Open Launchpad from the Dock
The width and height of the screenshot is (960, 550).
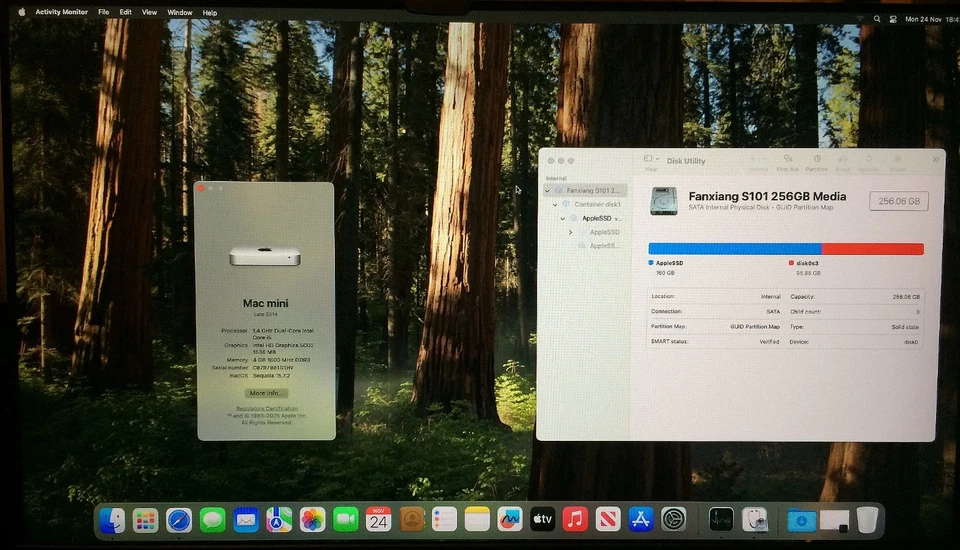point(146,521)
